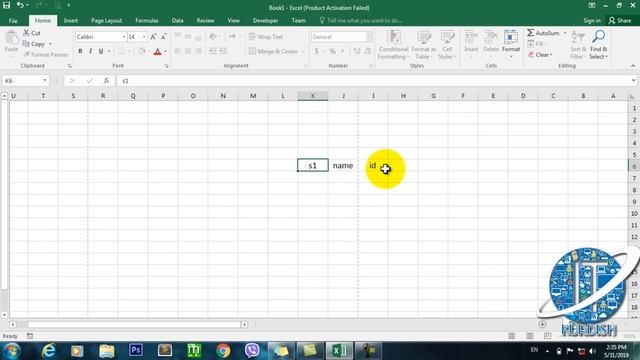This screenshot has height=360, width=640.
Task: Open Cell Styles gallery
Action: click(x=447, y=45)
